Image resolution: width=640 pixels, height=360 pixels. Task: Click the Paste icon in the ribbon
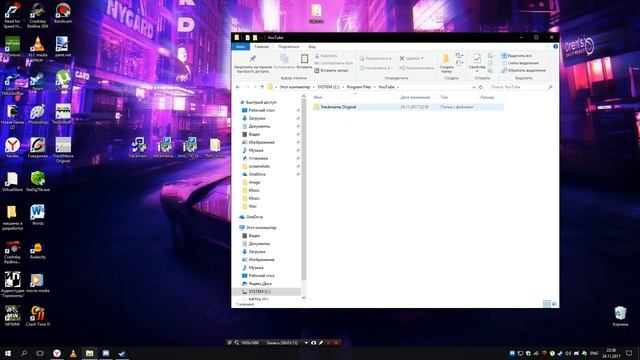[x=304, y=59]
